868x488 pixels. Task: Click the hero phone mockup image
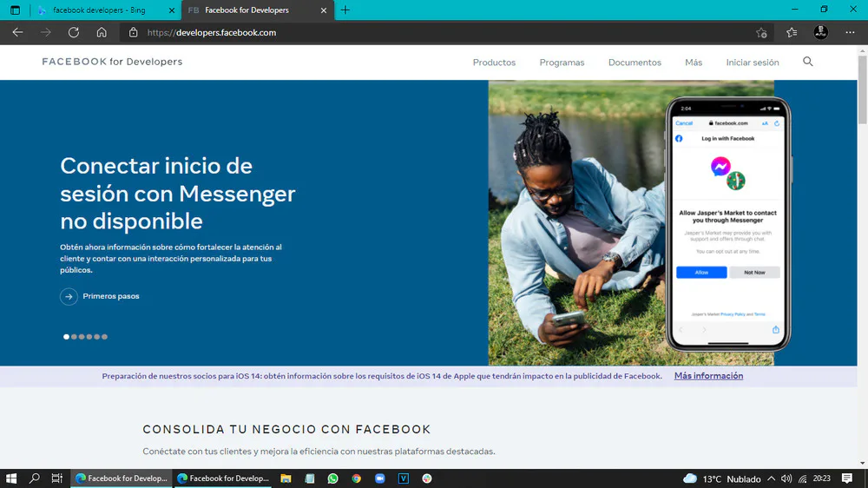[x=728, y=224]
